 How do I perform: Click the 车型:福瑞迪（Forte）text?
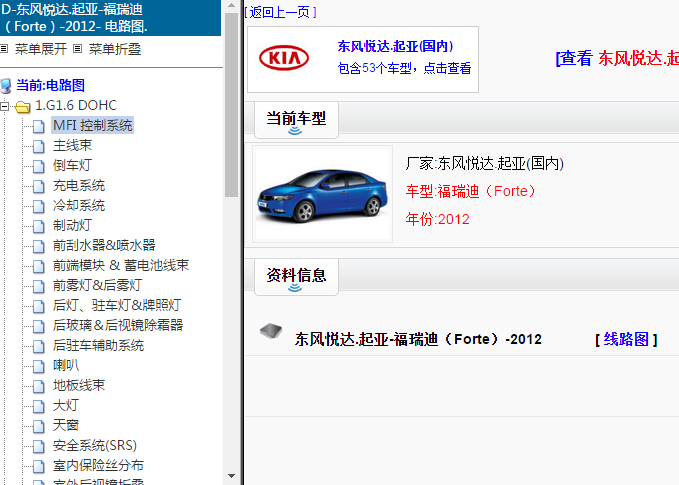pos(471,191)
